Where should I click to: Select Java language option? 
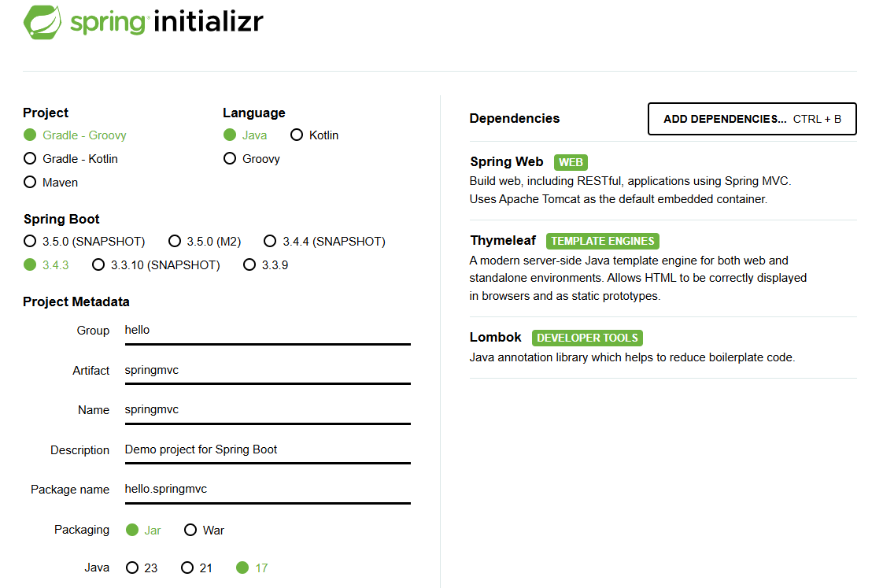pos(245,135)
